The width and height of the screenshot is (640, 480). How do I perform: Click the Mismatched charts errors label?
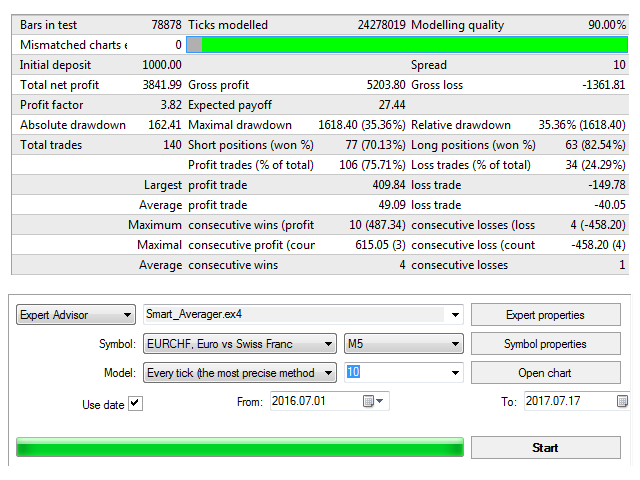(74, 45)
